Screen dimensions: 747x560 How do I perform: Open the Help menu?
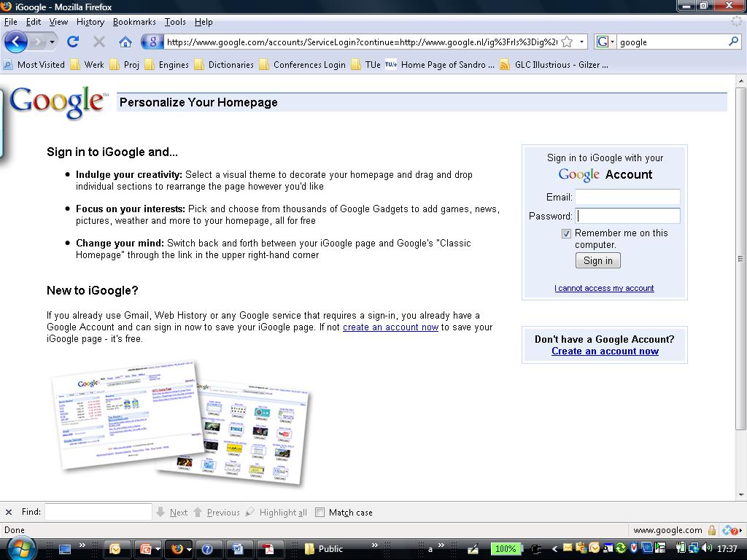click(x=204, y=22)
